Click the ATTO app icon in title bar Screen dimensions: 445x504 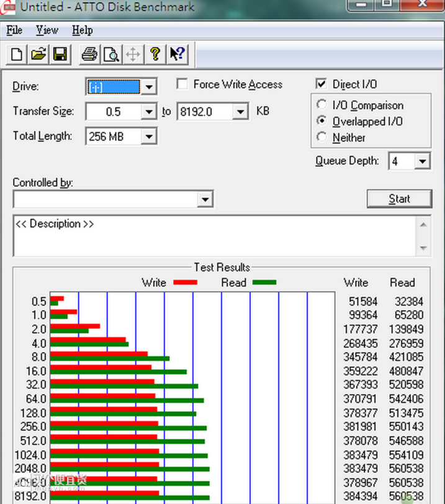pyautogui.click(x=7, y=6)
